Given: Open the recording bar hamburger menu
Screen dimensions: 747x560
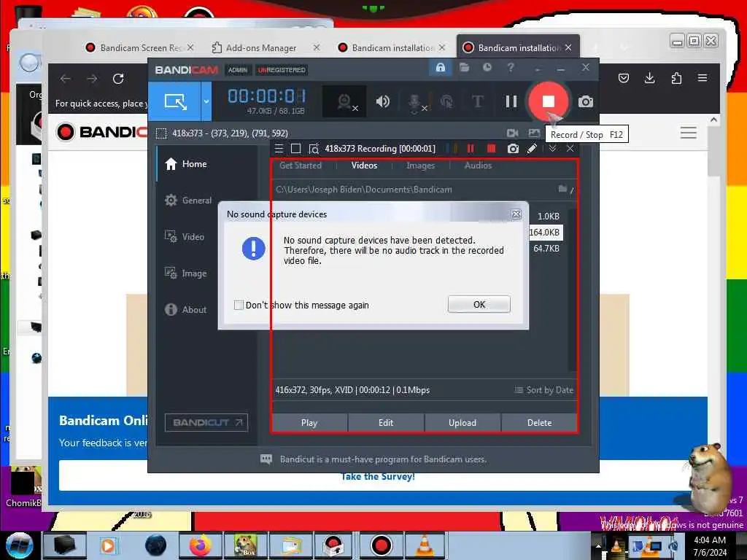Looking at the screenshot, I should point(279,149).
